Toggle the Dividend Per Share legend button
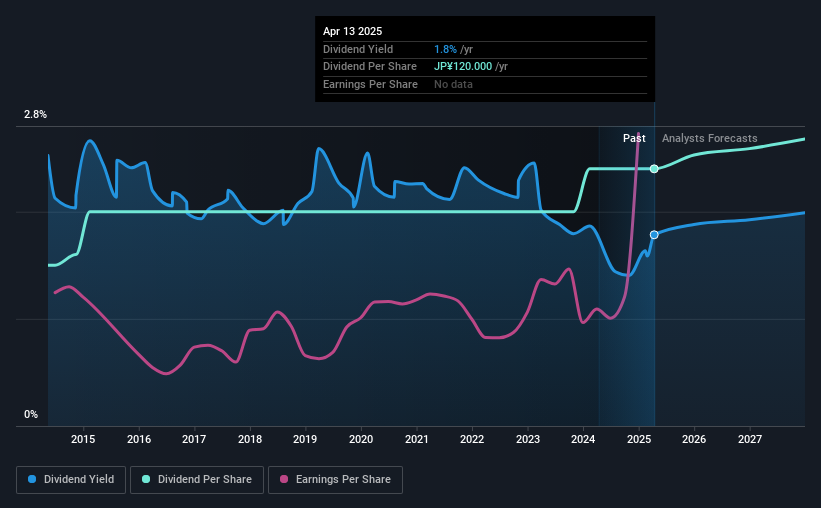 coord(197,480)
